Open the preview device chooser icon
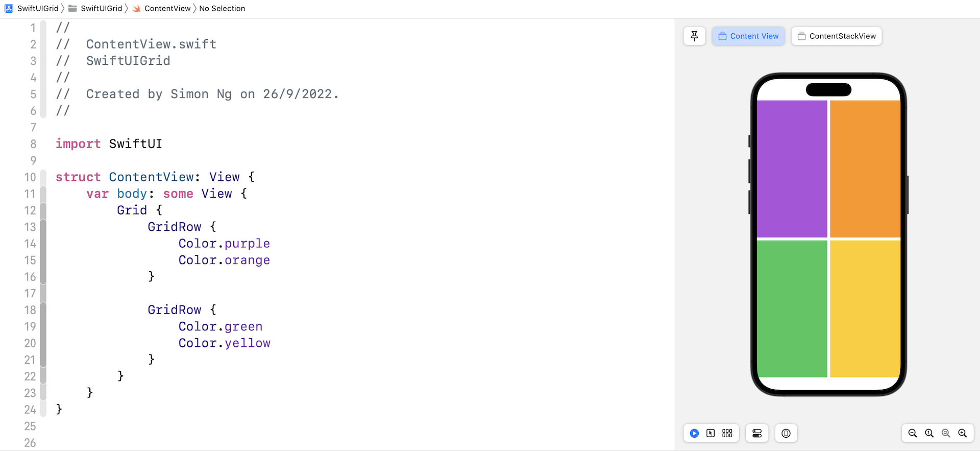The height and width of the screenshot is (451, 980). point(786,433)
